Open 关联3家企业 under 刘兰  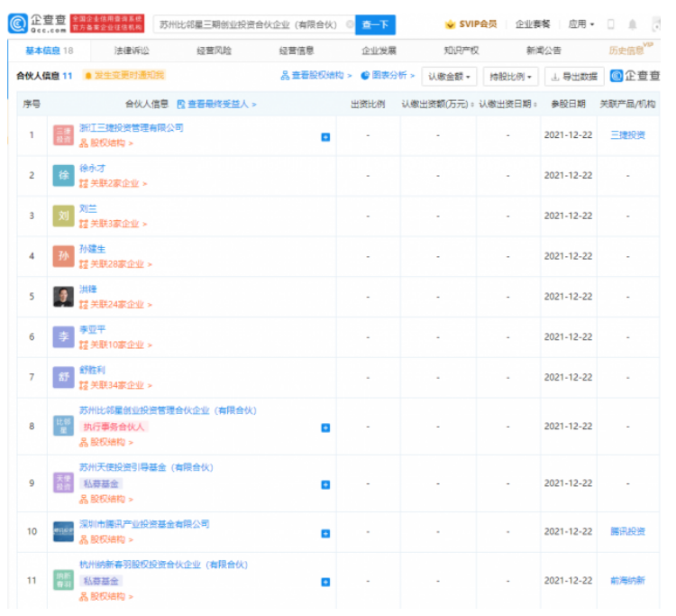114,224
